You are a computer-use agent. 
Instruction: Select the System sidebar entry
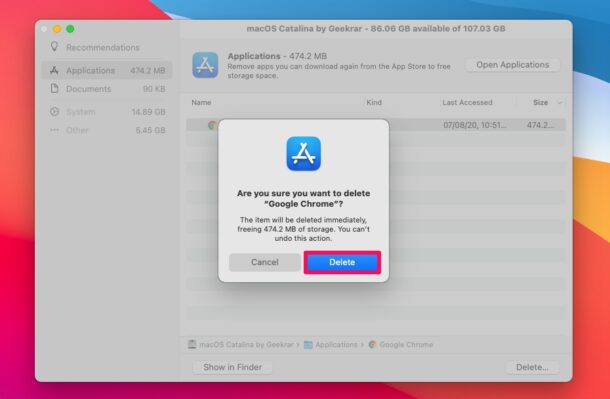tap(107, 112)
